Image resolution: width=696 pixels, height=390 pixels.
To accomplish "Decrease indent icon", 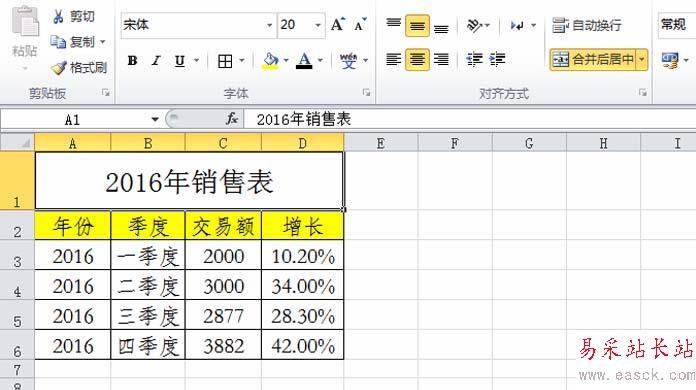I will click(x=475, y=59).
